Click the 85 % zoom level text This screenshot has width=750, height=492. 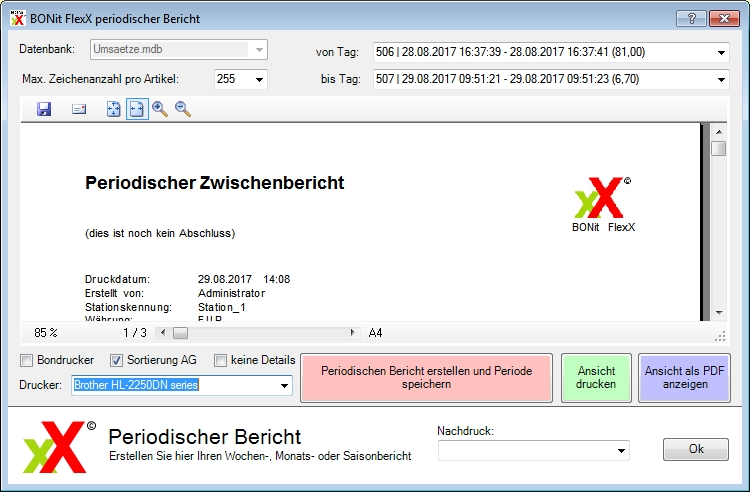(x=46, y=333)
